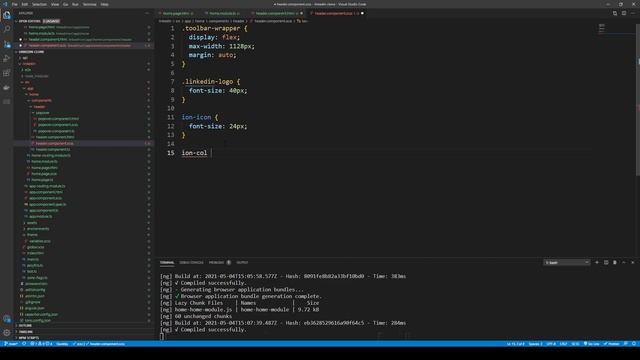Open the File menu

(x=14, y=4)
